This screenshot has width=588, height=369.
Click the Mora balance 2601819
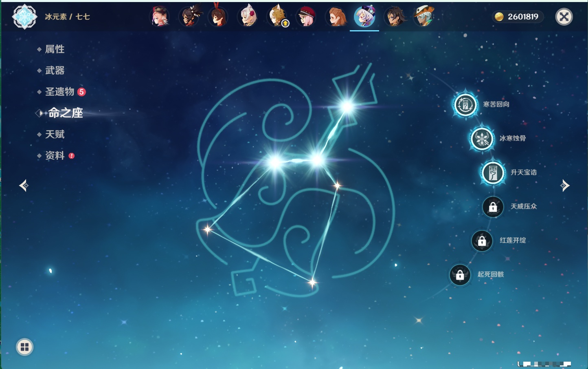[523, 17]
